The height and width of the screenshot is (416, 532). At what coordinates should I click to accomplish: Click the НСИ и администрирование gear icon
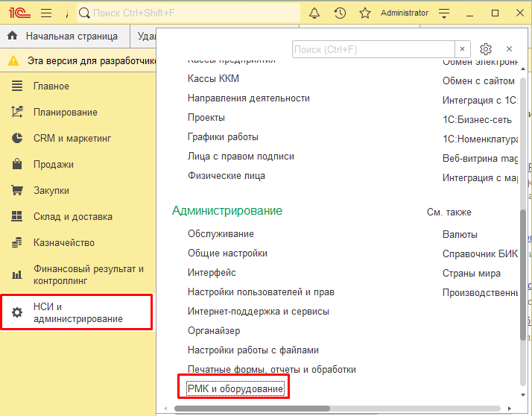click(x=17, y=312)
